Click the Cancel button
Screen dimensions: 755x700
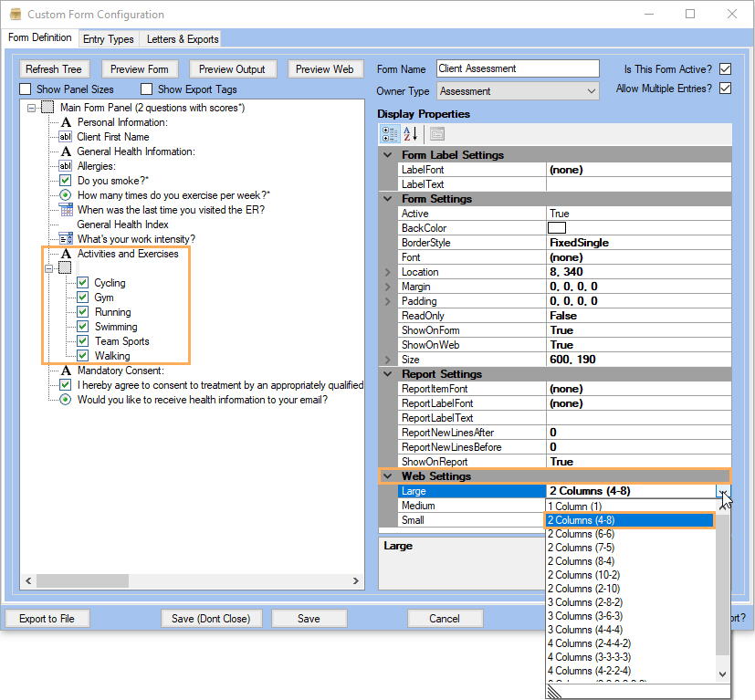[x=445, y=619]
